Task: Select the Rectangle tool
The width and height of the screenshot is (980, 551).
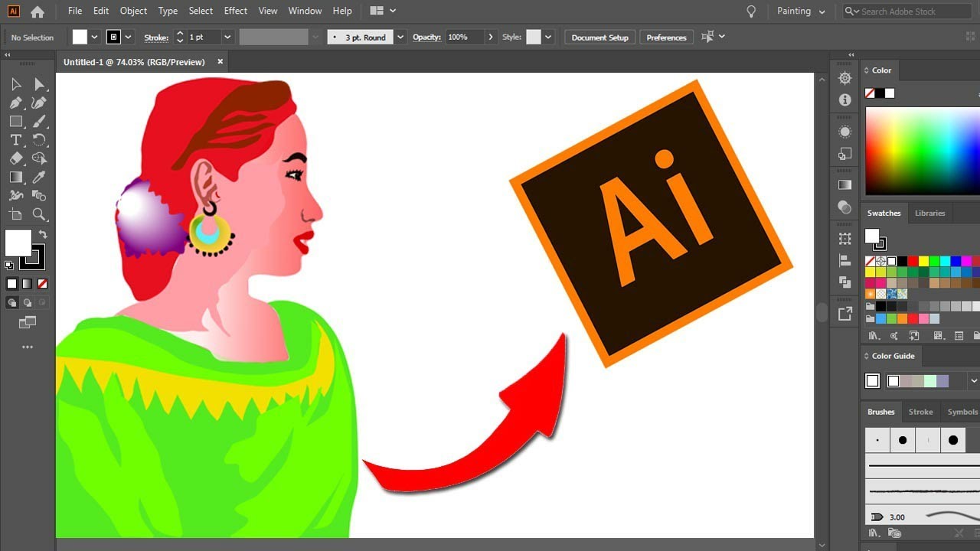Action: click(x=16, y=121)
